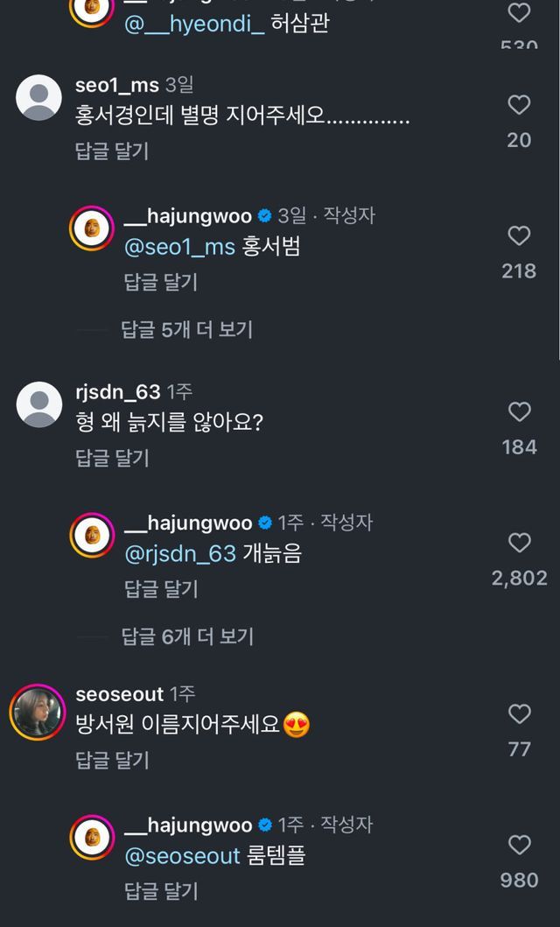Open the @seo1_ms mention link
Image resolution: width=560 pixels, height=927 pixels.
click(x=180, y=247)
